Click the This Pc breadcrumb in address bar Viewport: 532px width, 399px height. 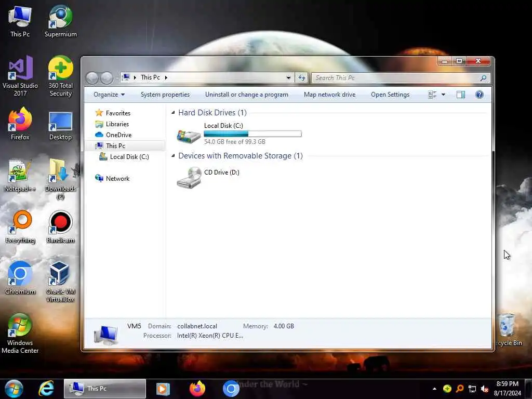click(x=150, y=78)
